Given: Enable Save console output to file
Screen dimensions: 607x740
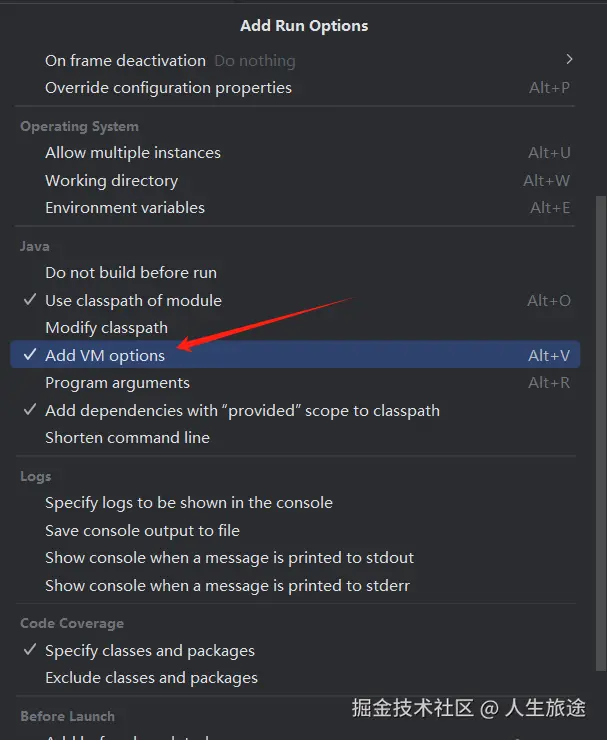Looking at the screenshot, I should pyautogui.click(x=142, y=531).
